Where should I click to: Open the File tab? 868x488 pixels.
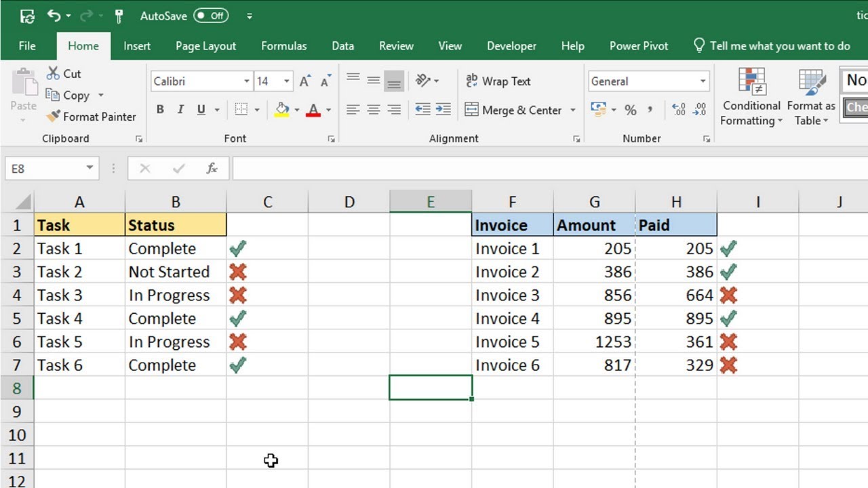pos(27,46)
